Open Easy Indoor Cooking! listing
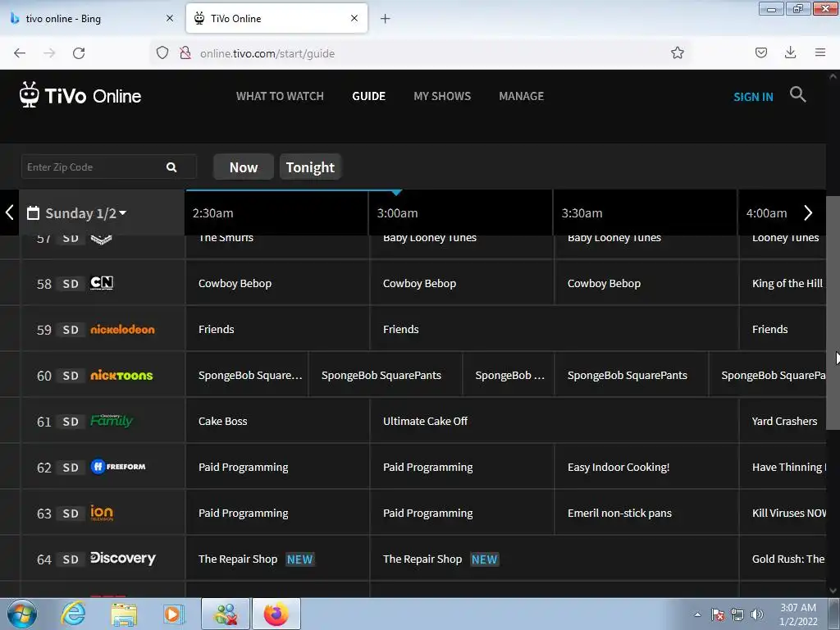 (x=646, y=467)
